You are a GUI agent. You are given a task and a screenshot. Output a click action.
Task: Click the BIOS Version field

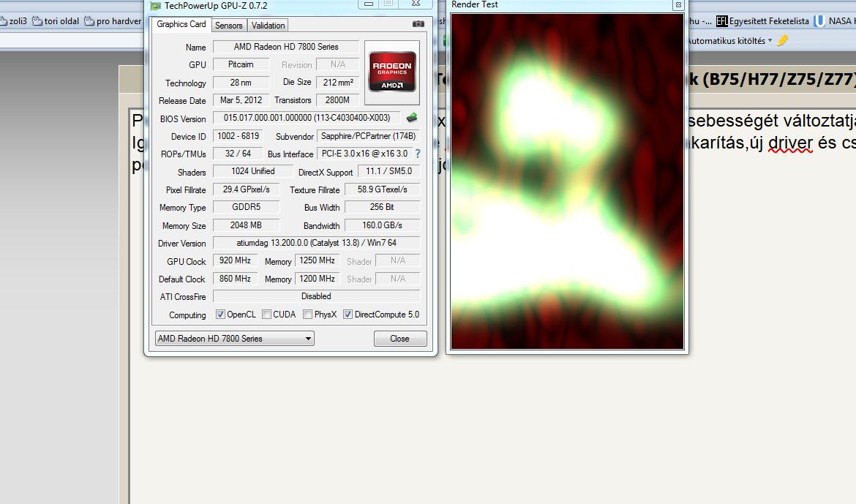(x=307, y=118)
